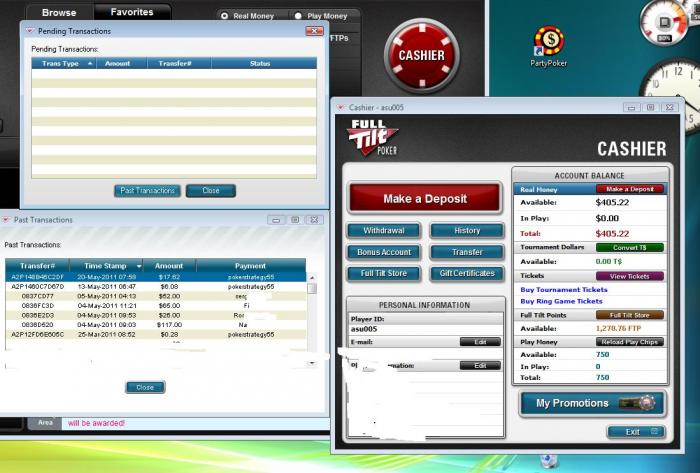Select the transaction row A2P12FD6E606C
Image resolution: width=700 pixels, height=473 pixels.
pyautogui.click(x=156, y=334)
